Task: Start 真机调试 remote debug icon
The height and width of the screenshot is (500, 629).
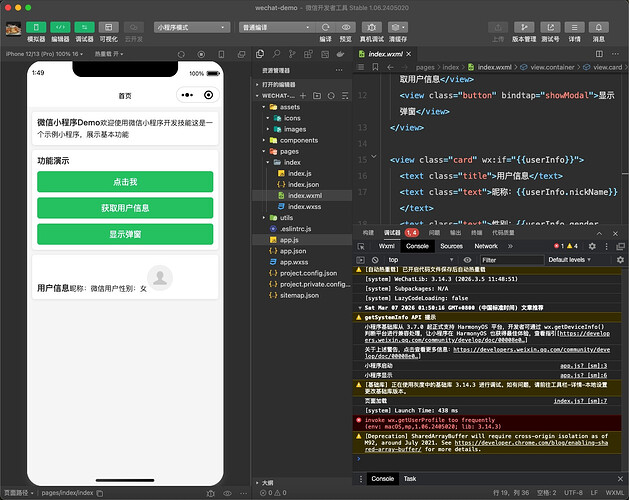Action: (x=372, y=27)
